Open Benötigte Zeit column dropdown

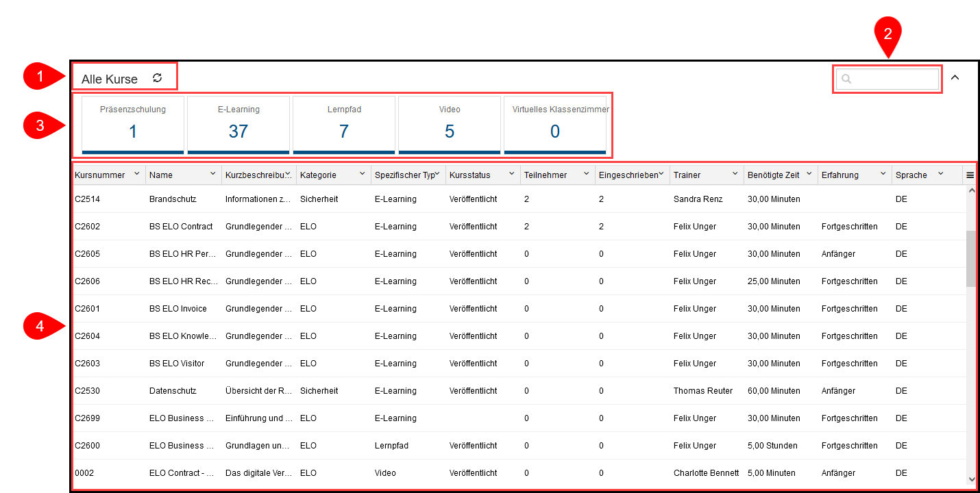click(809, 174)
